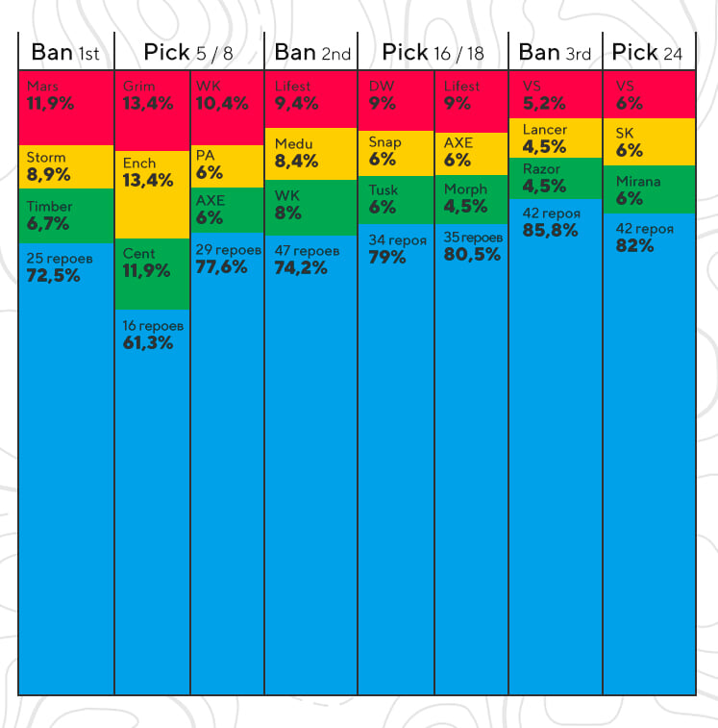Image resolution: width=718 pixels, height=728 pixels.
Task: Select the green Tusk 6% segment
Action: [396, 200]
